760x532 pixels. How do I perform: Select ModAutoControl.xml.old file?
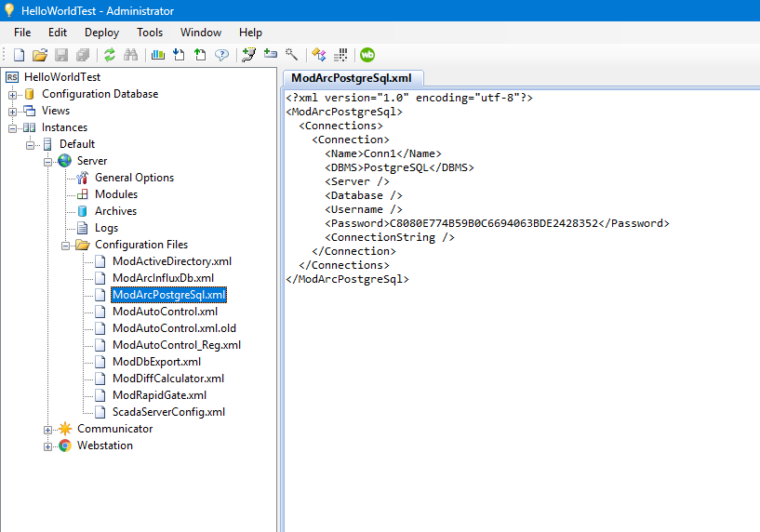point(174,328)
